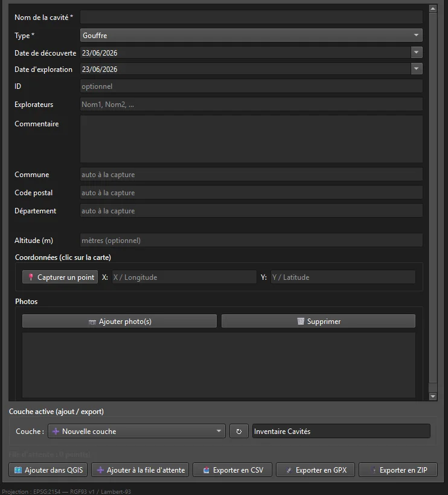This screenshot has height=495, width=448.
Task: Click the 'Photos' section label
Action: pos(27,302)
